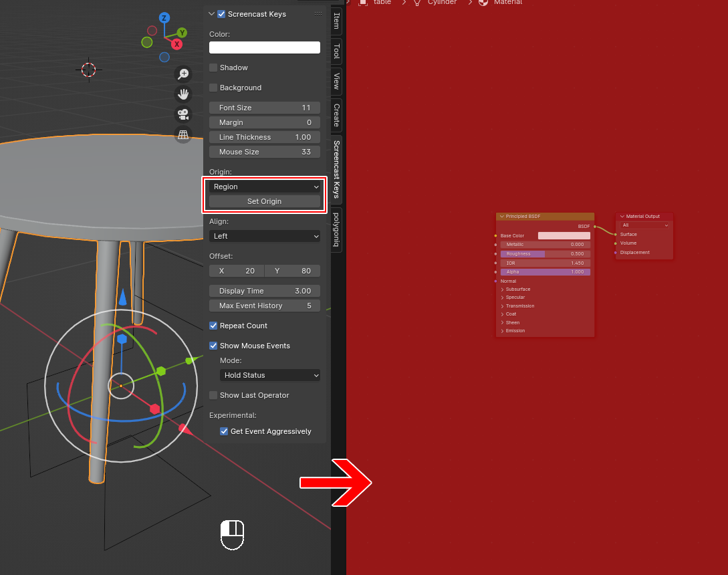Viewport: 728px width, 575px height.
Task: Toggle camera view icon
Action: [x=183, y=114]
